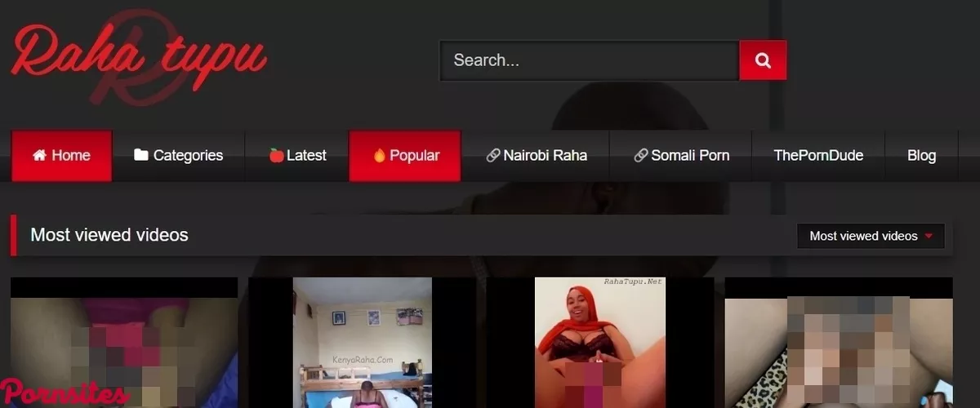Open the fourth video thumbnail on the right
980x408 pixels.
[x=839, y=343]
